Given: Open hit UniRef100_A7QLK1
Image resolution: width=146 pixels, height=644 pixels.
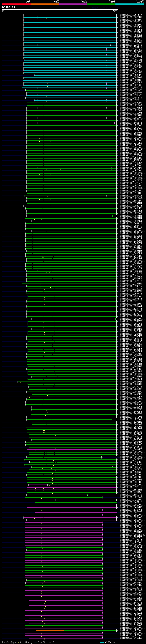Looking at the screenshot, I should [x=131, y=27].
